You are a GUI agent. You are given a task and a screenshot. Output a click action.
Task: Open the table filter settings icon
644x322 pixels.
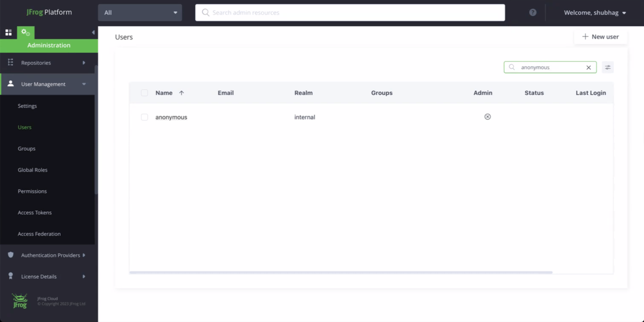coord(608,67)
